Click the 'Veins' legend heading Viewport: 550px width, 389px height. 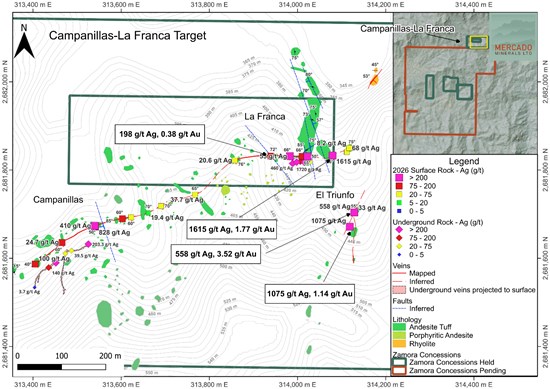click(401, 266)
